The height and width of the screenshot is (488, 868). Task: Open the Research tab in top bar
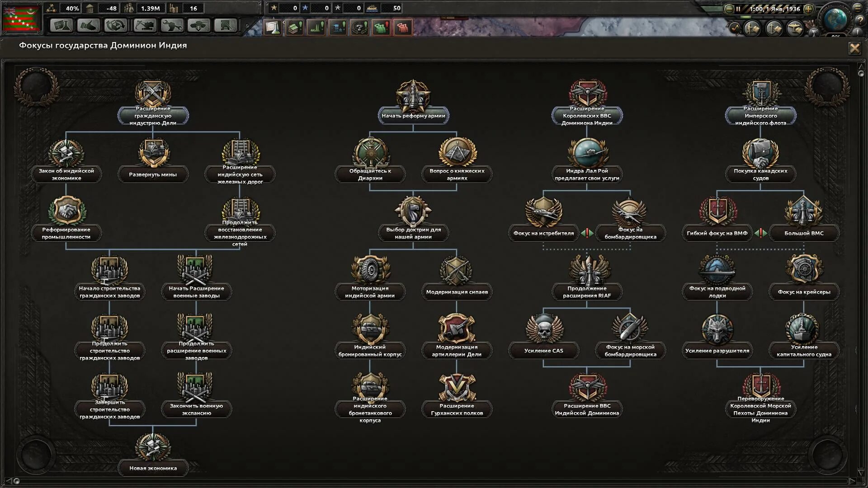pos(61,25)
